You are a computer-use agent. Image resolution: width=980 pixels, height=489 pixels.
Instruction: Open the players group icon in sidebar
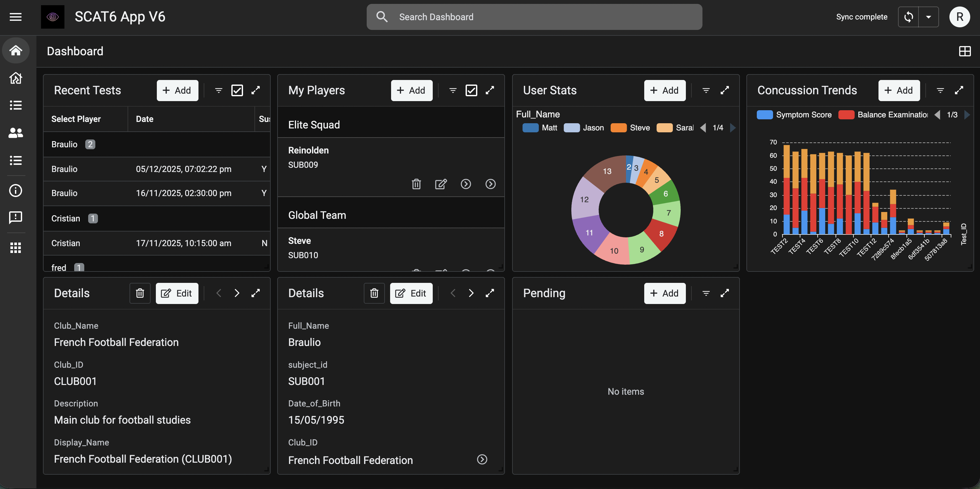[16, 133]
